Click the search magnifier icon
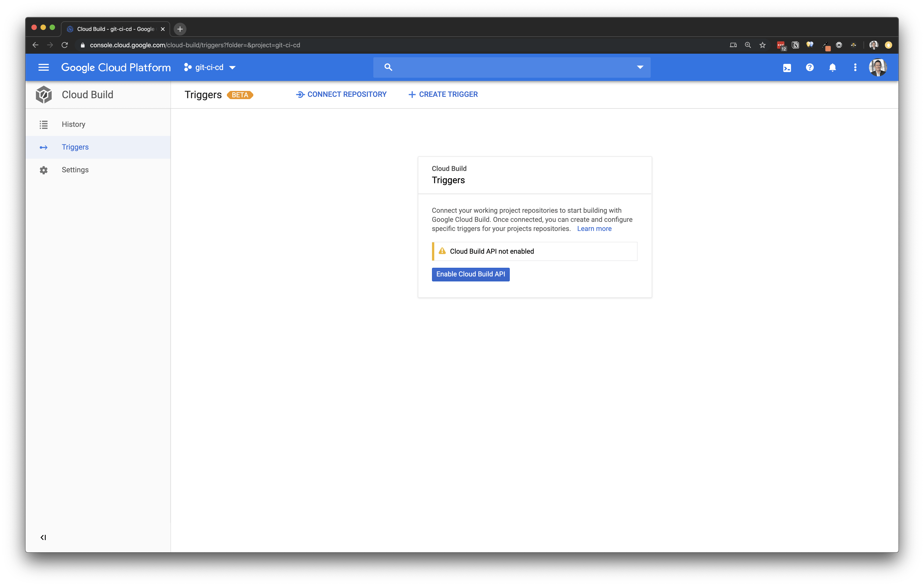The height and width of the screenshot is (586, 924). click(x=388, y=68)
